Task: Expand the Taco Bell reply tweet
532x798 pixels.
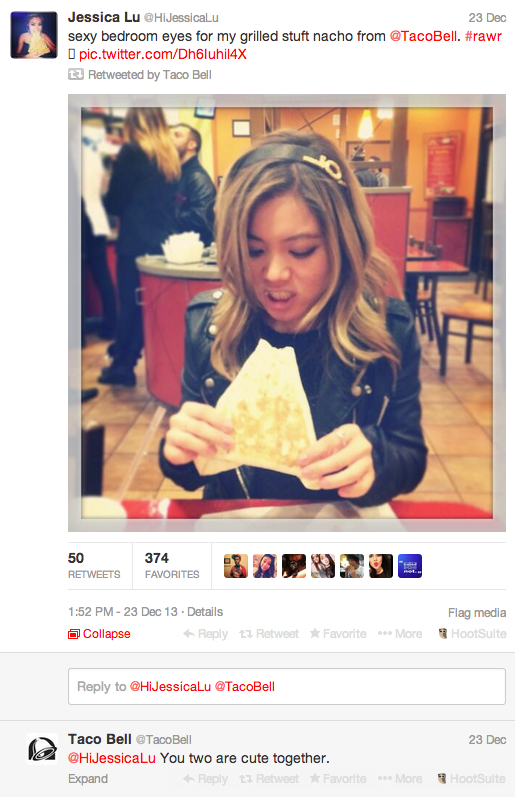Action: (88, 779)
